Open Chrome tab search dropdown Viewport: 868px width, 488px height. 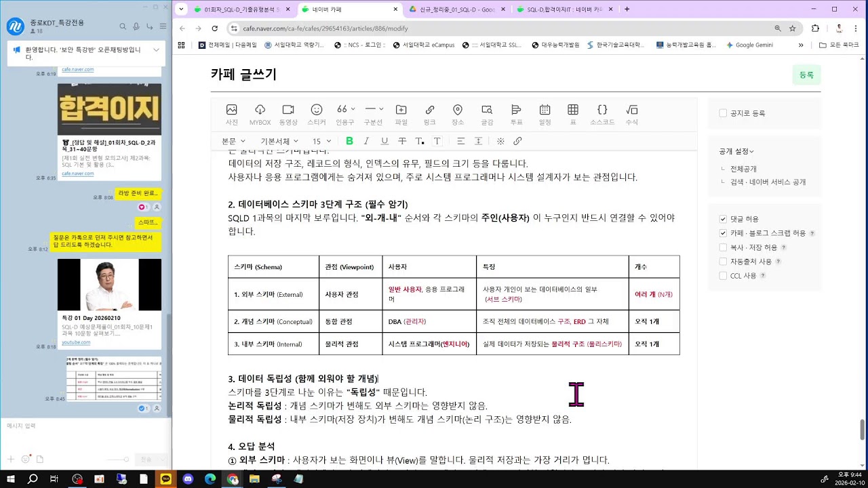181,9
